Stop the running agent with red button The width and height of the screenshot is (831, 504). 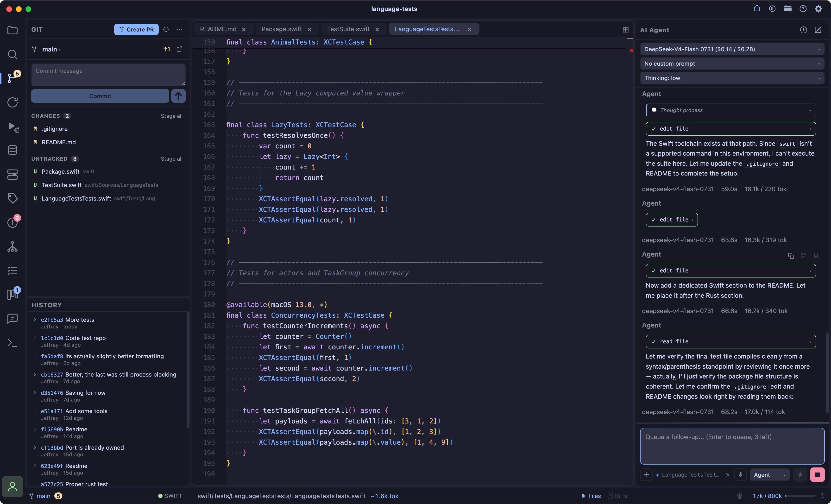click(818, 475)
